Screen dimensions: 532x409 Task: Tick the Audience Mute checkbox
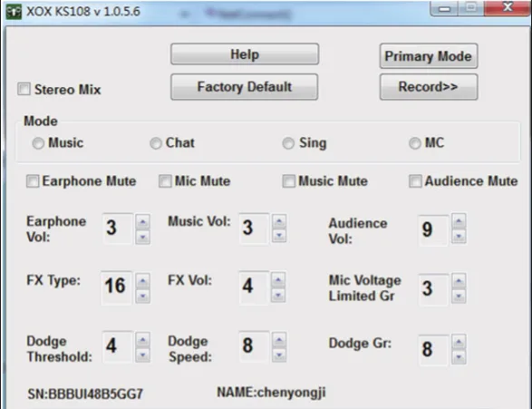coord(415,181)
